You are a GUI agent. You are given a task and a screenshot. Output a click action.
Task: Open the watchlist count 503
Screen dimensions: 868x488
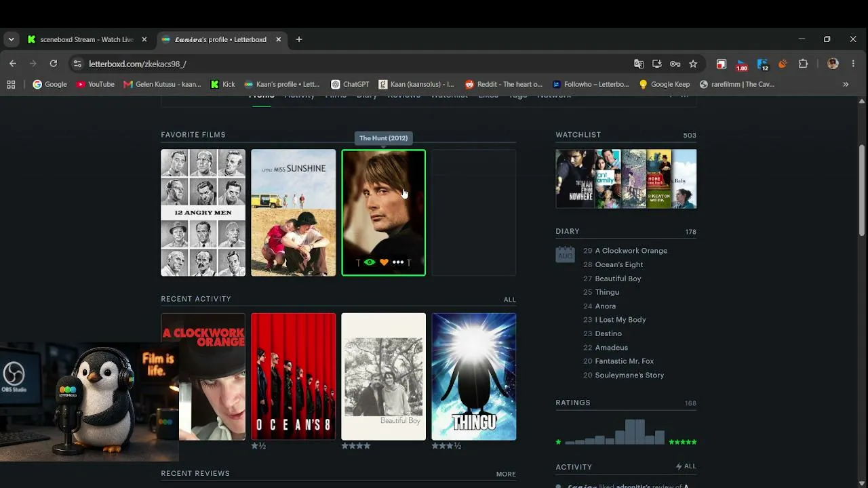point(690,136)
